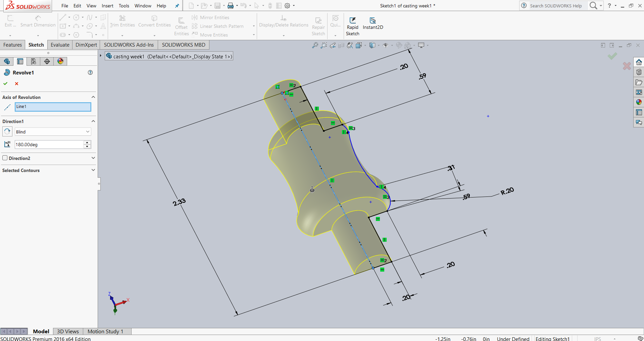
Task: Click the R.20 radius dimension
Action: [x=507, y=191]
